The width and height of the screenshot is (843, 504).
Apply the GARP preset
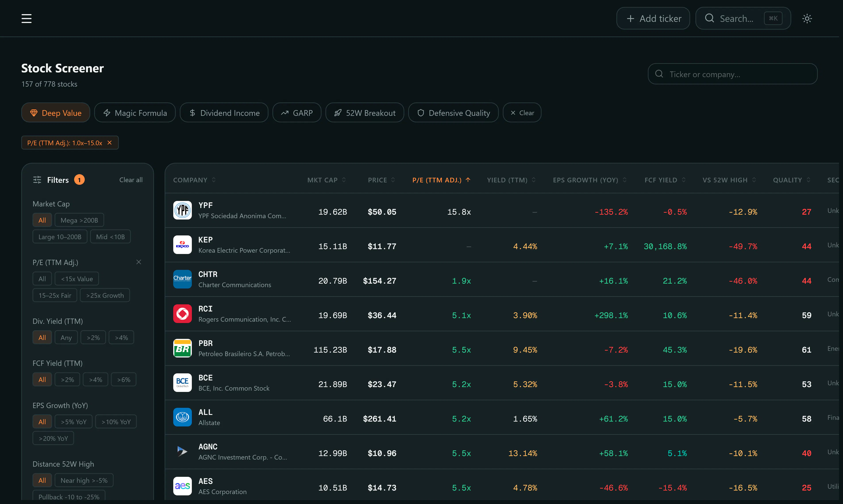tap(297, 113)
